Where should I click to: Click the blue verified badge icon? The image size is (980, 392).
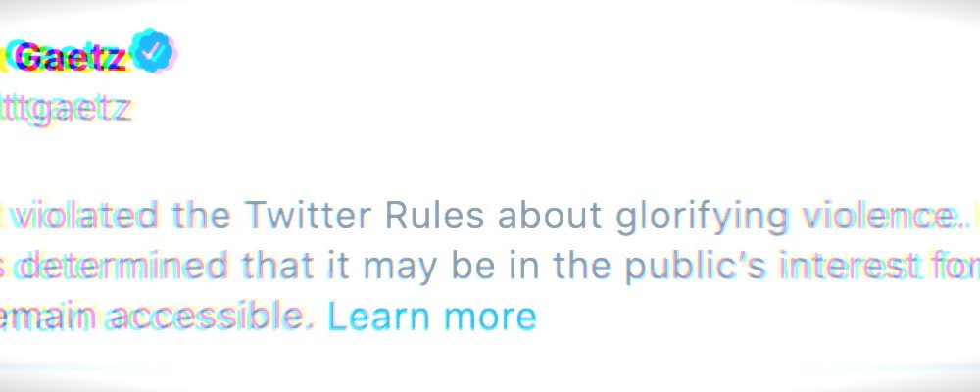[155, 55]
